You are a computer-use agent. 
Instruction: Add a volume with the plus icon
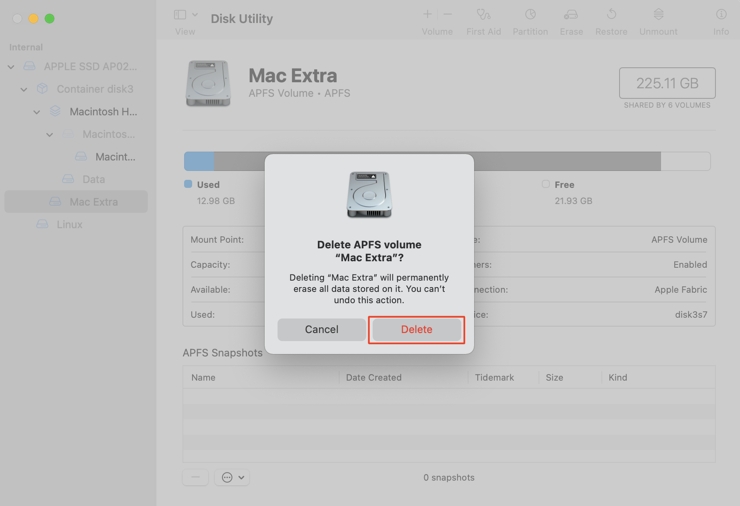tap(427, 15)
